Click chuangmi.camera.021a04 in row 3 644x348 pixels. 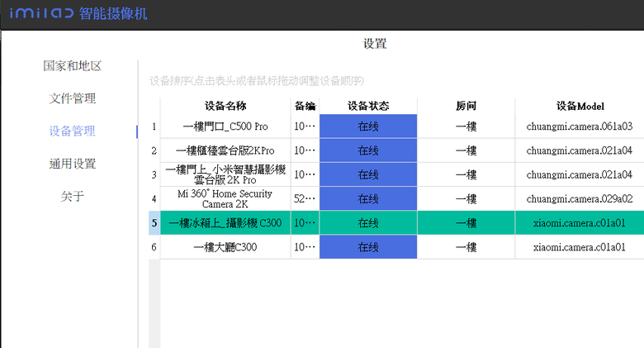580,174
